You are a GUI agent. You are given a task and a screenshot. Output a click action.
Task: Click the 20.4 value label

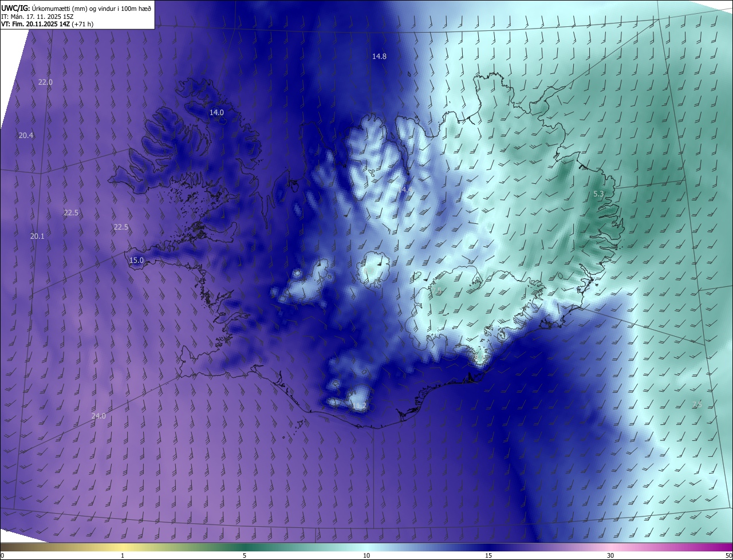pyautogui.click(x=26, y=135)
